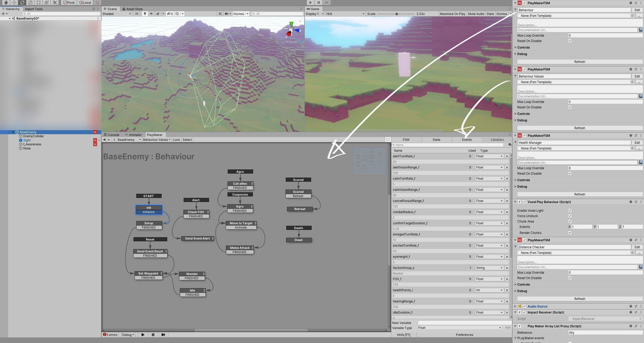
Task: Switch to the Events tab in PlayMaker
Action: coord(466,140)
